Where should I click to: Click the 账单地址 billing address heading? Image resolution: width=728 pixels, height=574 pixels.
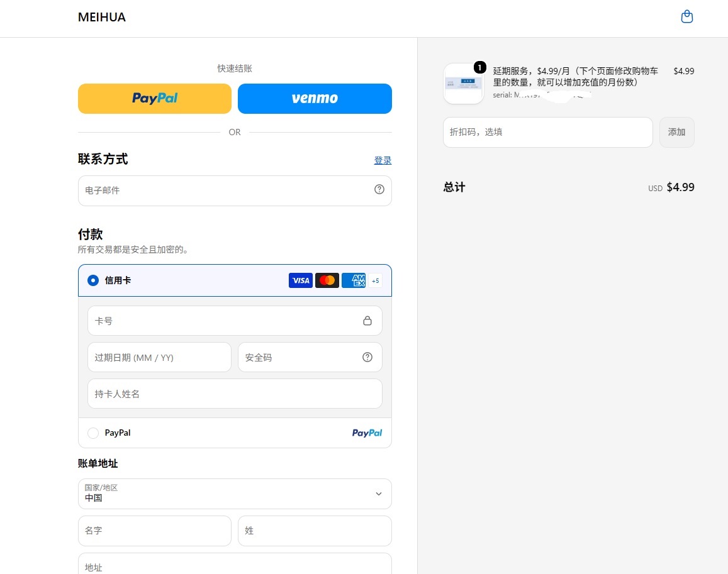coord(98,463)
